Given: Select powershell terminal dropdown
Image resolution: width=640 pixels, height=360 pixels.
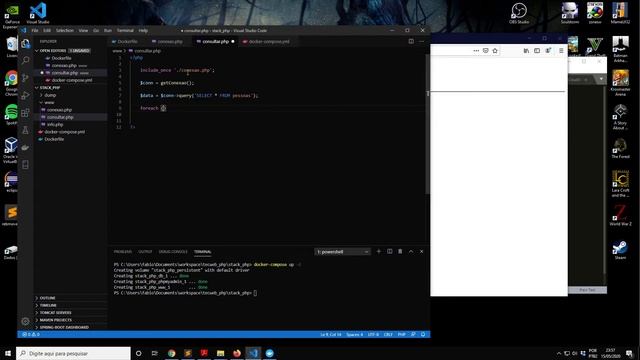Looking at the screenshot, I should (342, 252).
